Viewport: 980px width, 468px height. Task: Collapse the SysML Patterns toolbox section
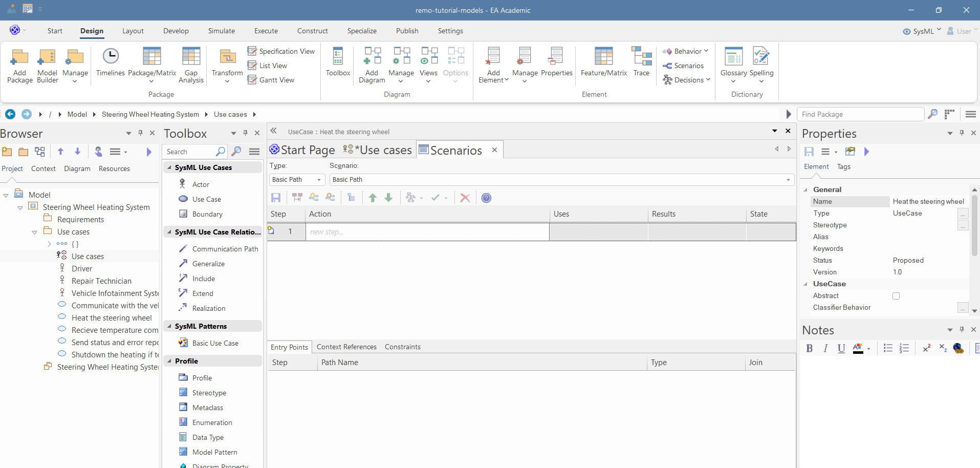click(x=169, y=326)
